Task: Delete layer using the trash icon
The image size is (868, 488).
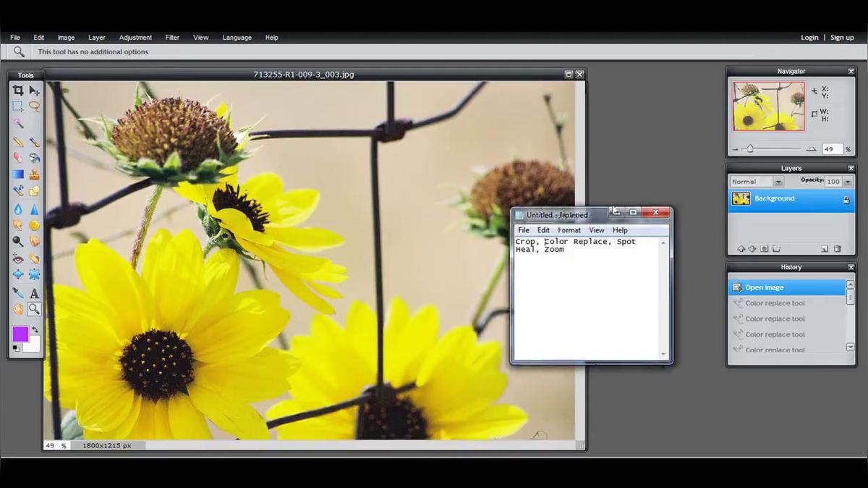Action: (838, 249)
